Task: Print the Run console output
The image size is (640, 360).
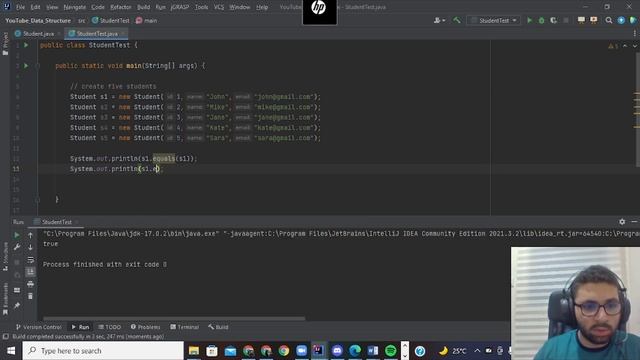Action: [31, 284]
